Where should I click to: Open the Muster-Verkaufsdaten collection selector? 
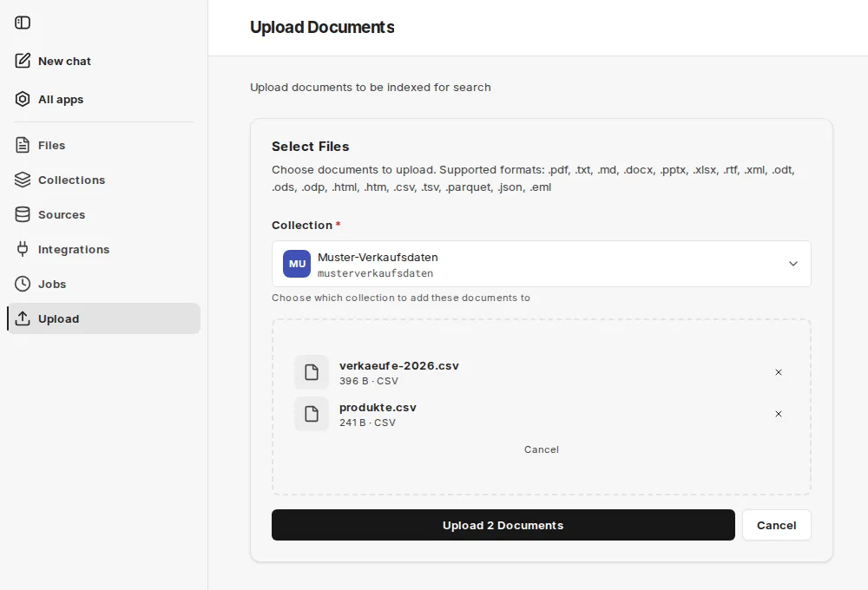pos(542,264)
